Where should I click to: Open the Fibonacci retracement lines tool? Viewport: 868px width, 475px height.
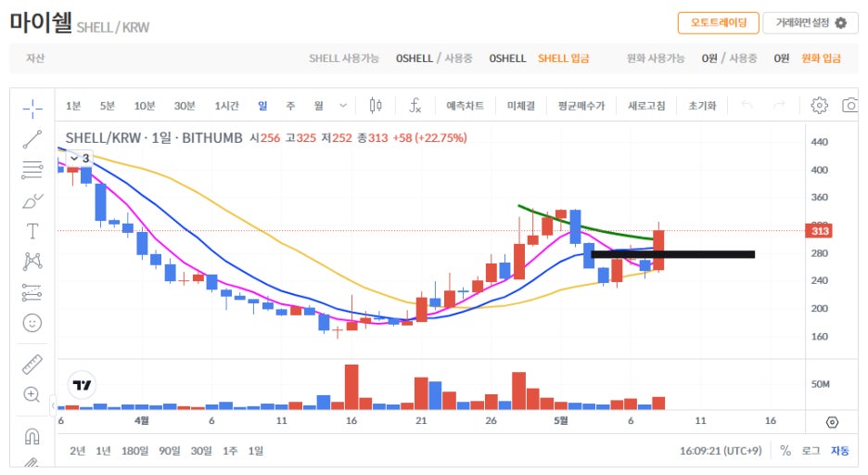[x=32, y=170]
